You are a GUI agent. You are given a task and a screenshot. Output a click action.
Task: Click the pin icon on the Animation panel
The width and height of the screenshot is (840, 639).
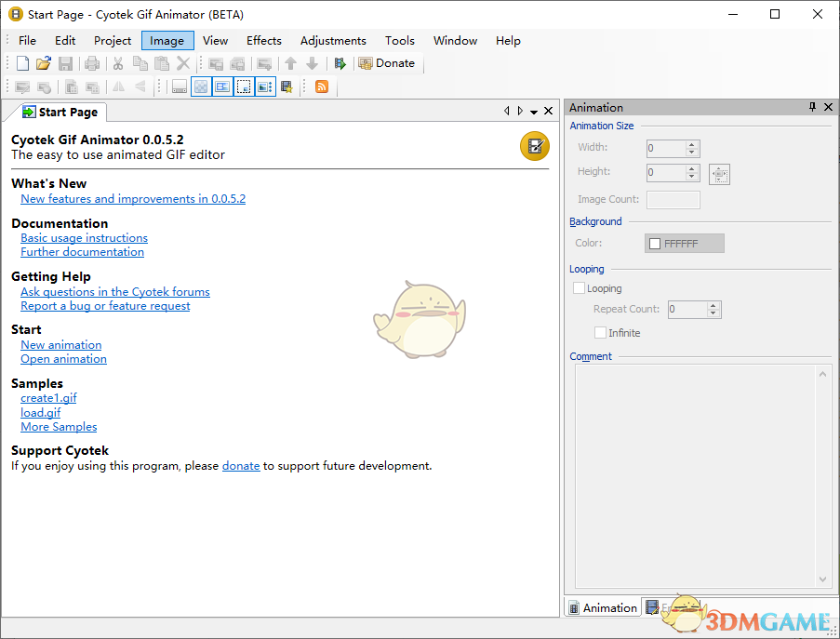(811, 107)
